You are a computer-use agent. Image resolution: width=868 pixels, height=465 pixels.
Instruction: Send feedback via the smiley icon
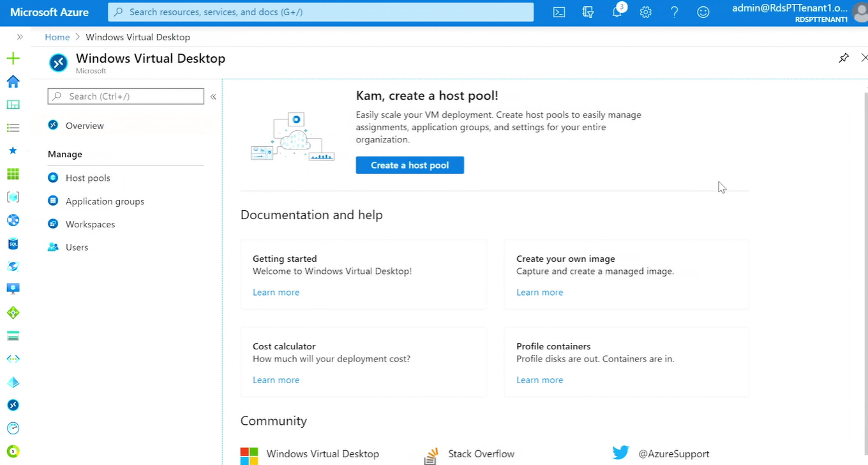[x=703, y=12]
